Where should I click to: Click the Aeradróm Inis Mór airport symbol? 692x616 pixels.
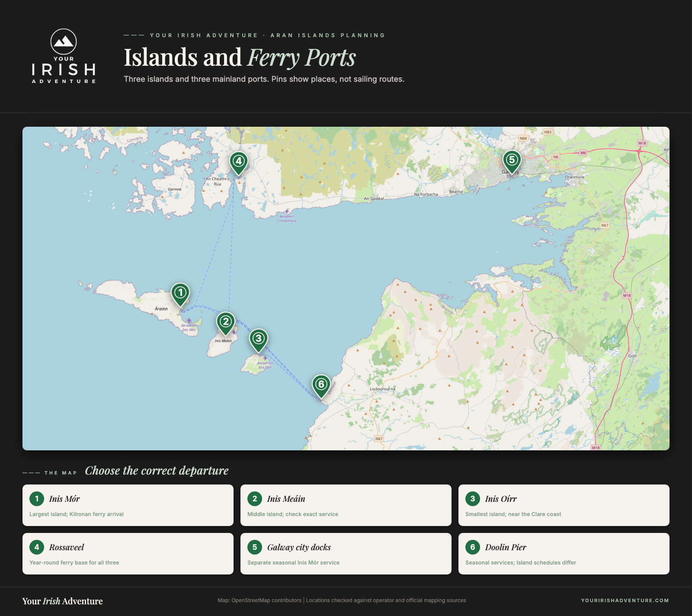point(189,321)
